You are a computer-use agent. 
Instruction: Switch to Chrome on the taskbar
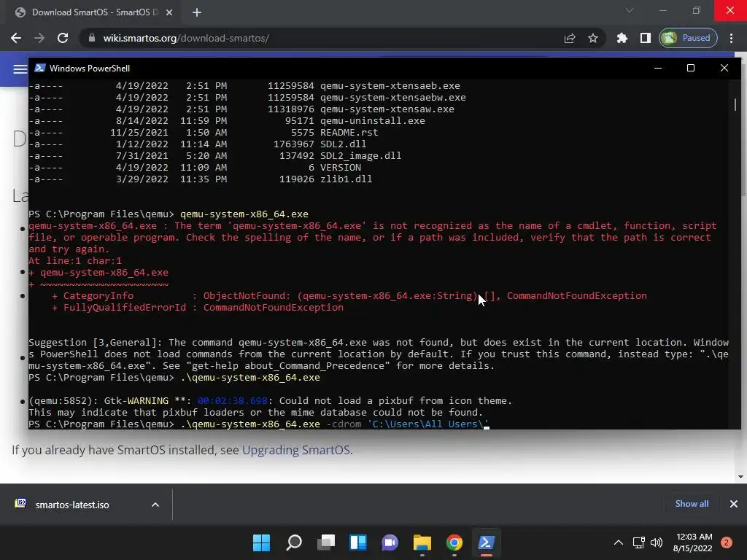[454, 542]
